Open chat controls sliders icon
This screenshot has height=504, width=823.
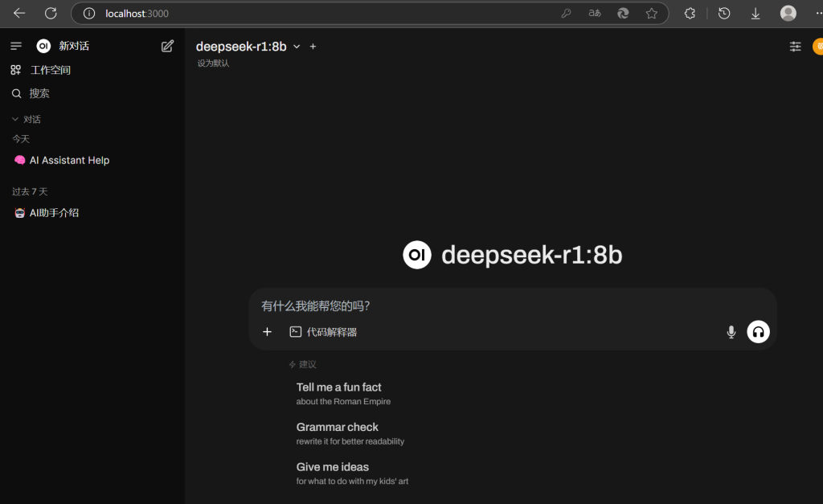tap(795, 46)
